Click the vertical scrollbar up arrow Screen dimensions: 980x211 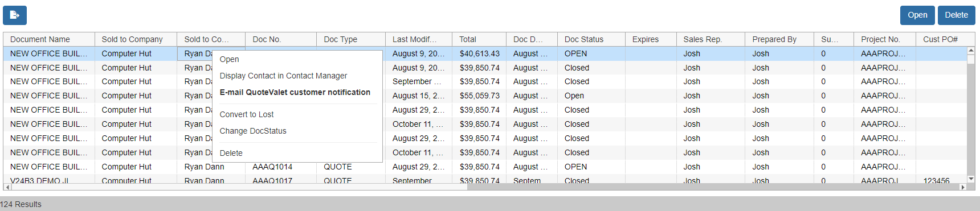pyautogui.click(x=971, y=51)
